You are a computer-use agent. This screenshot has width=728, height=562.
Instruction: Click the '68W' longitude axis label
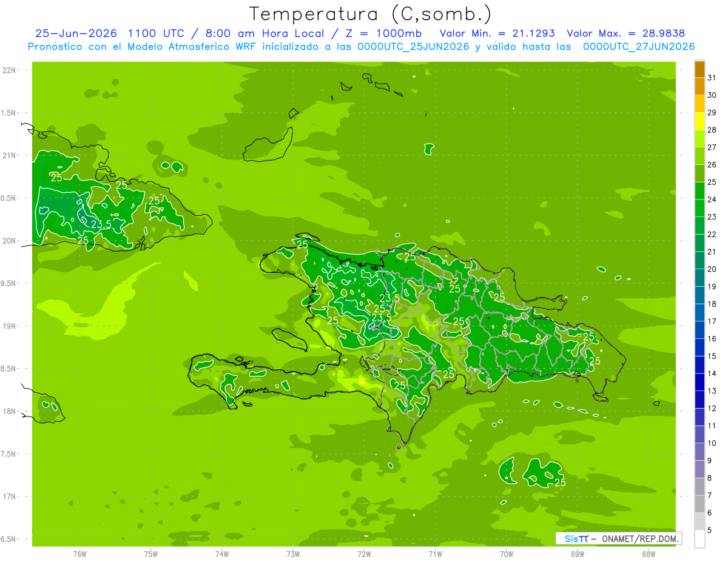[649, 554]
